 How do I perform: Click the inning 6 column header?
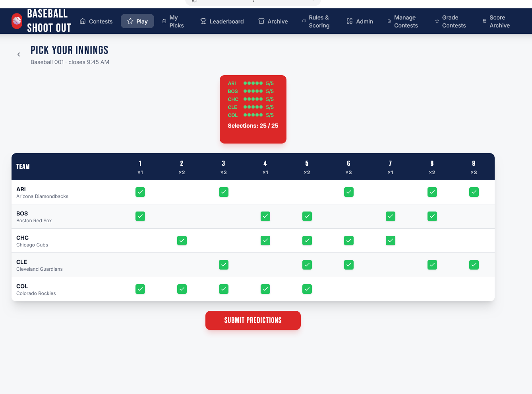coord(348,167)
